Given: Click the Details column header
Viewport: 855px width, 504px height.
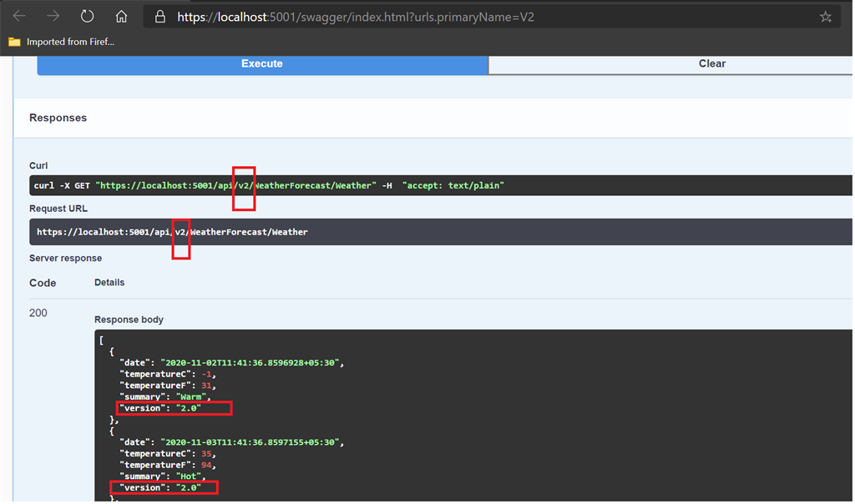Looking at the screenshot, I should (x=109, y=282).
